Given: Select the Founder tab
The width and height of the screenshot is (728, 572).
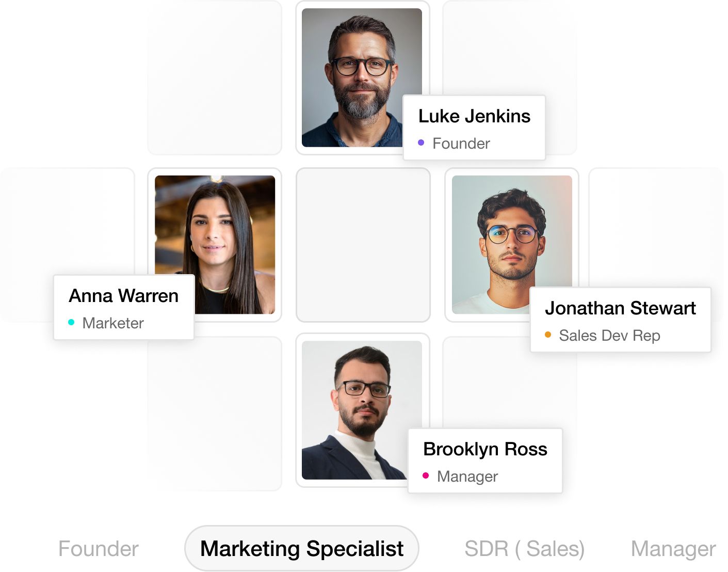Looking at the screenshot, I should click(99, 549).
